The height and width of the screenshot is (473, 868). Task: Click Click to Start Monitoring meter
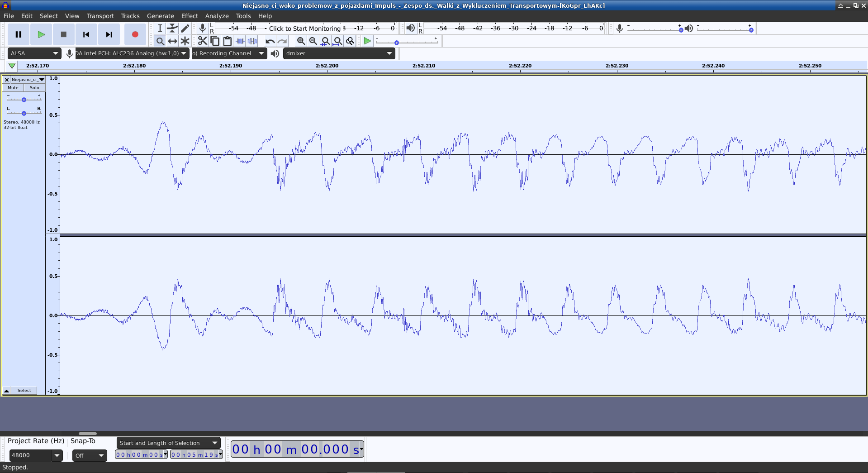[305, 28]
